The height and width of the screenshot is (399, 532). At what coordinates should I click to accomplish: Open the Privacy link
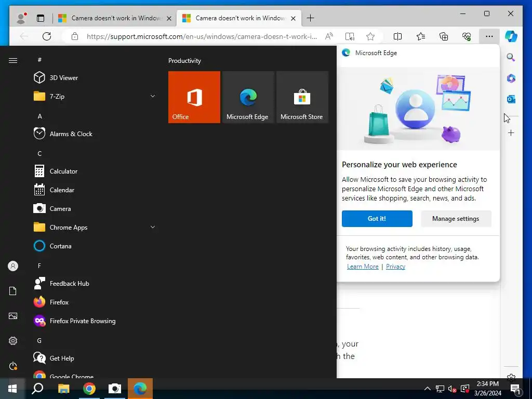coord(395,267)
